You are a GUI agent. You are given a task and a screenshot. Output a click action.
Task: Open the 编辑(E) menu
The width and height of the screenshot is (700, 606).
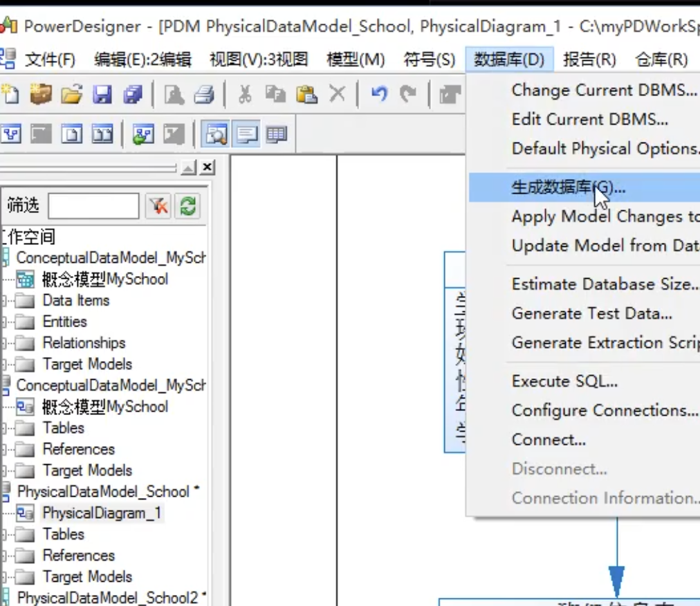143,59
